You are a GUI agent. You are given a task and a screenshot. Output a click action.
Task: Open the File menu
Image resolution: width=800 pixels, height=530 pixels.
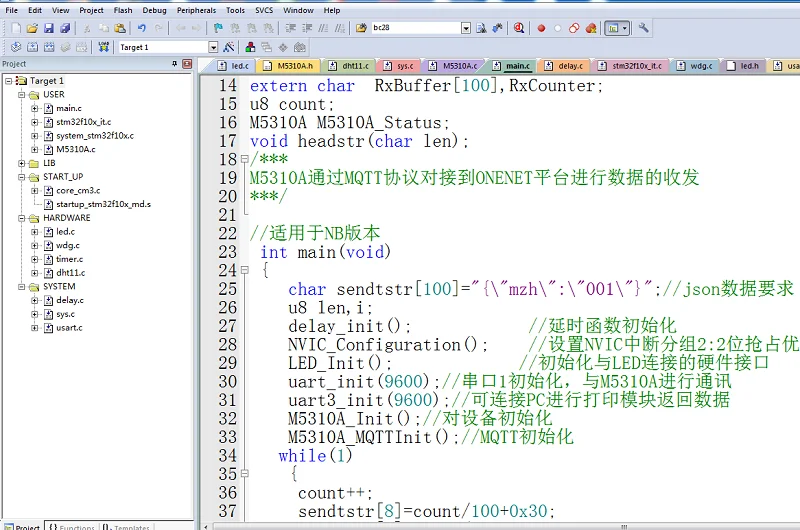pyautogui.click(x=11, y=10)
